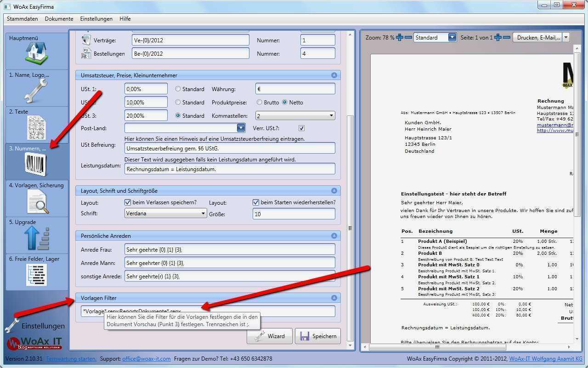Open the Dokumente menu

coord(59,19)
